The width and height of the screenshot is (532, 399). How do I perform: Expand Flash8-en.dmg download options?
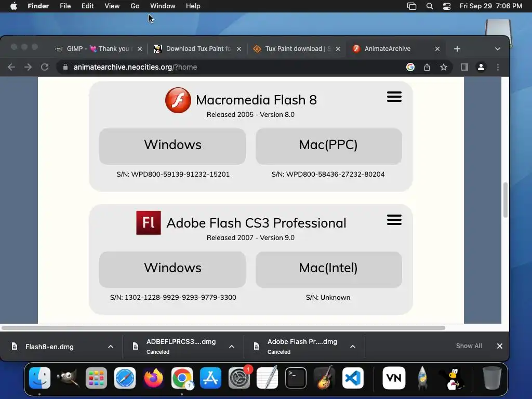[x=111, y=347]
